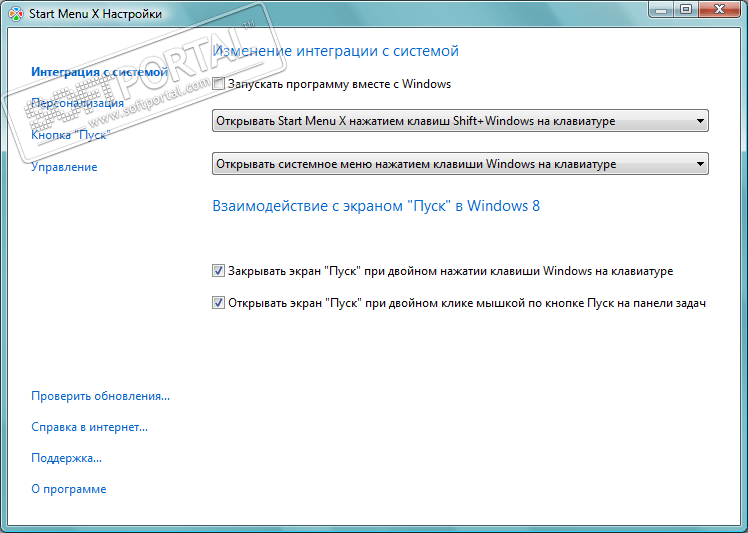748x533 pixels.
Task: Open the Shift+Windows hotkey dropdown
Action: point(460,121)
